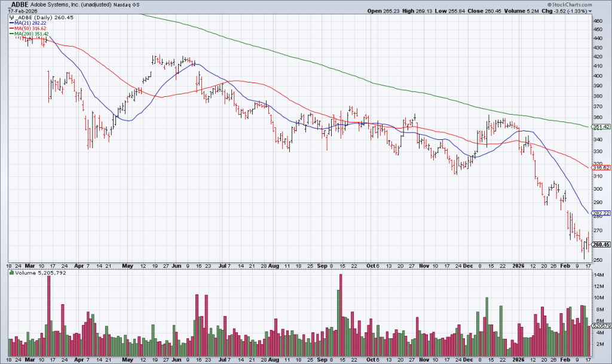
Task: Select the High 269.13 value
Action: [417, 11]
